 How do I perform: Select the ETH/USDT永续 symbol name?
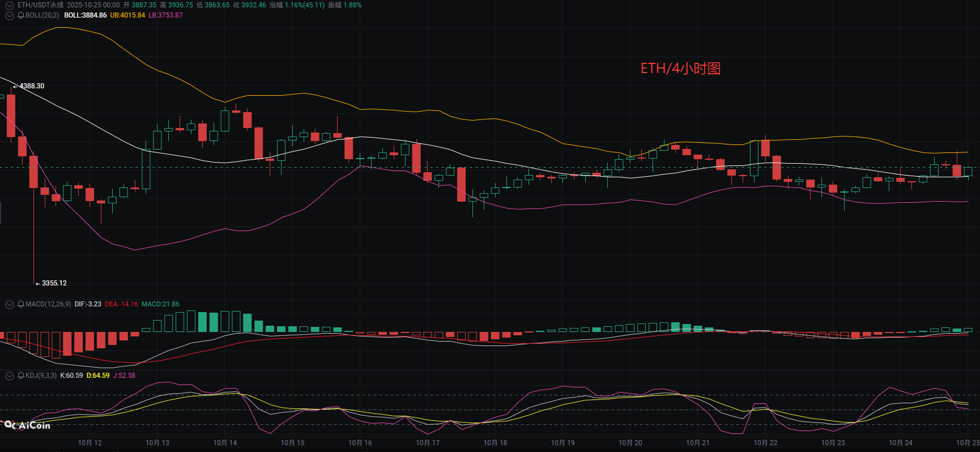(40, 5)
